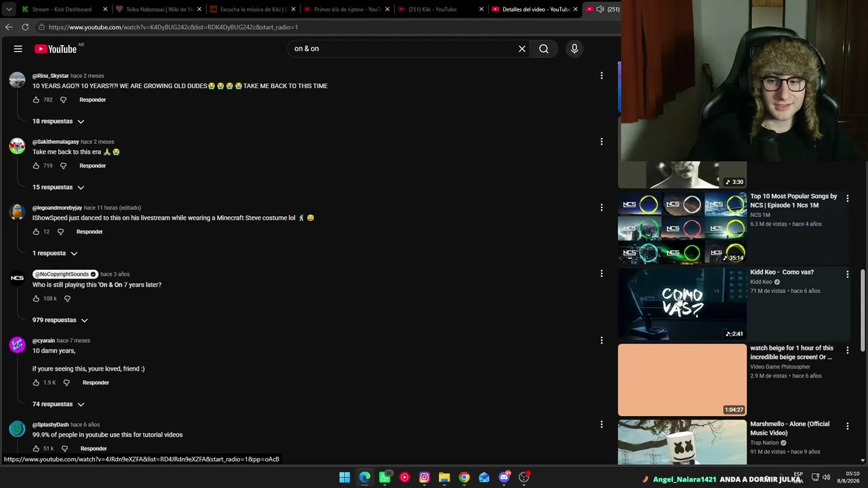This screenshot has height=488, width=868.
Task: Reply to the @SplashyDash comment
Action: tap(94, 449)
